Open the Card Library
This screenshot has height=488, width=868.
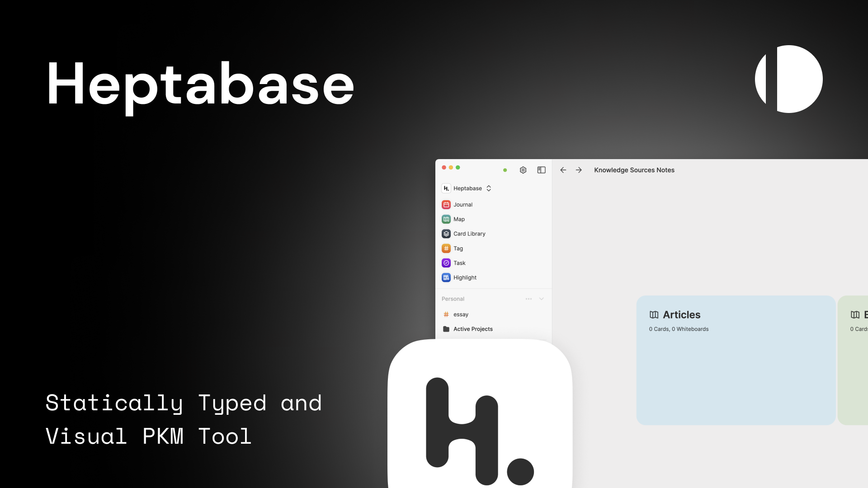point(469,234)
